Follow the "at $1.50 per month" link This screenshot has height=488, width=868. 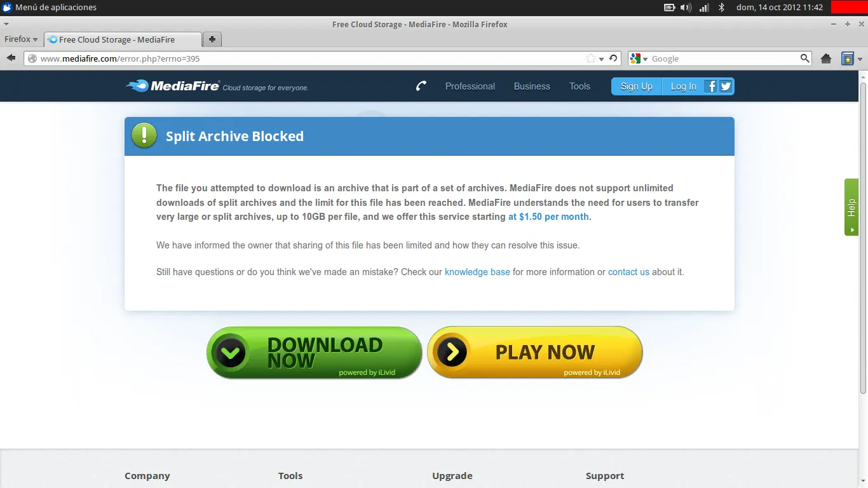pos(548,217)
